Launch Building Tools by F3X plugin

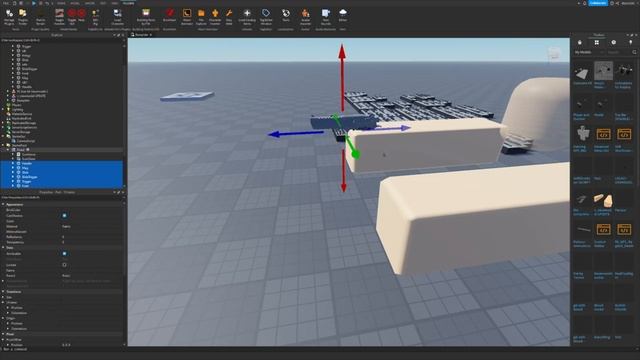click(x=146, y=17)
